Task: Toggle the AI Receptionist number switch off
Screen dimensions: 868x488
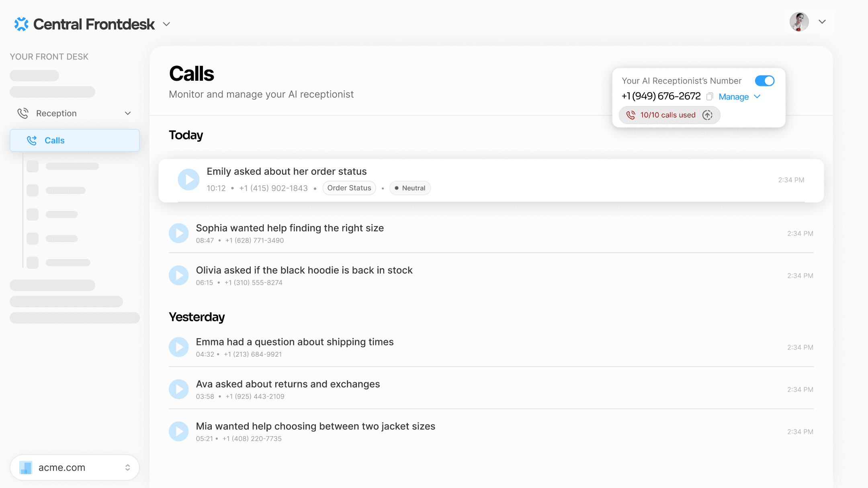Action: tap(765, 81)
